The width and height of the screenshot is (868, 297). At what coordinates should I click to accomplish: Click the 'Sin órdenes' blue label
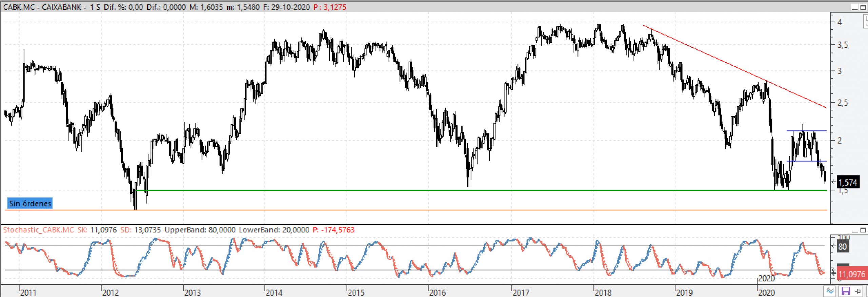(x=30, y=204)
